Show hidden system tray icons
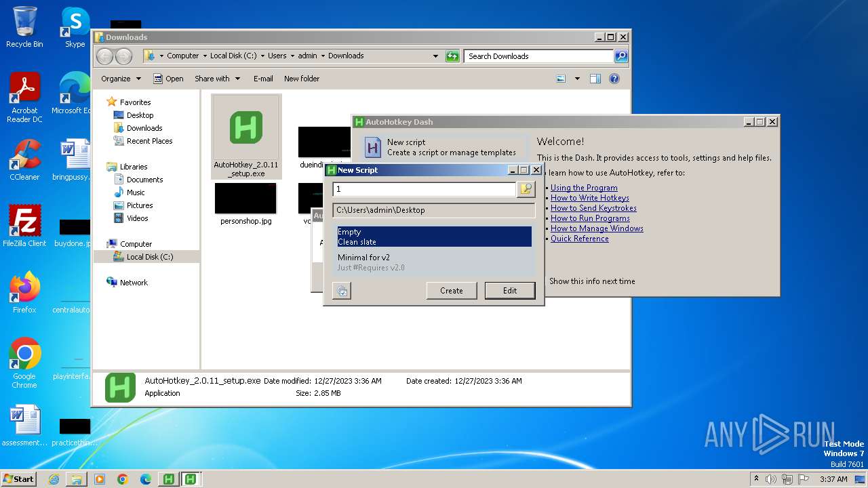Viewport: 868px width, 488px height. pyautogui.click(x=756, y=479)
